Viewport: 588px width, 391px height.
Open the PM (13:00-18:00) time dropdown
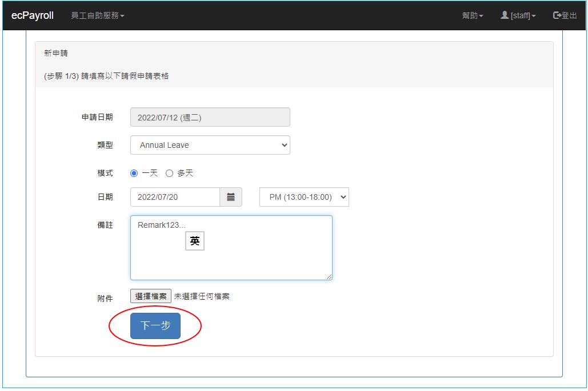[x=304, y=197]
